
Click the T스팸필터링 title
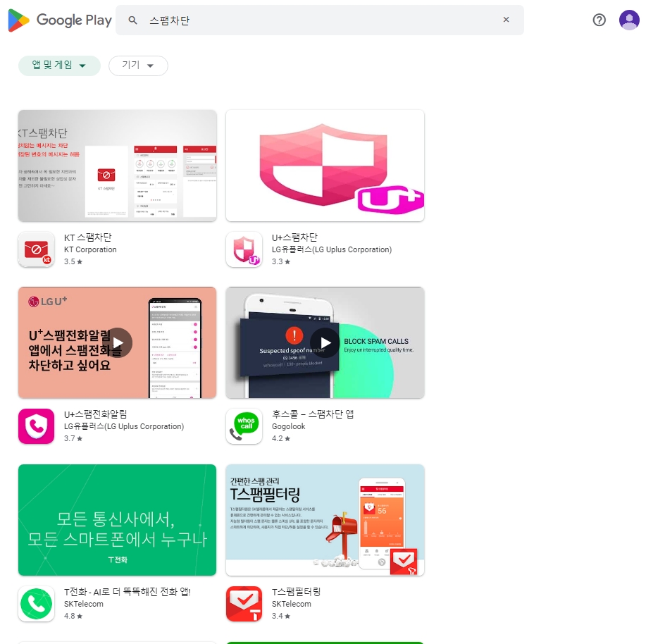coord(296,592)
